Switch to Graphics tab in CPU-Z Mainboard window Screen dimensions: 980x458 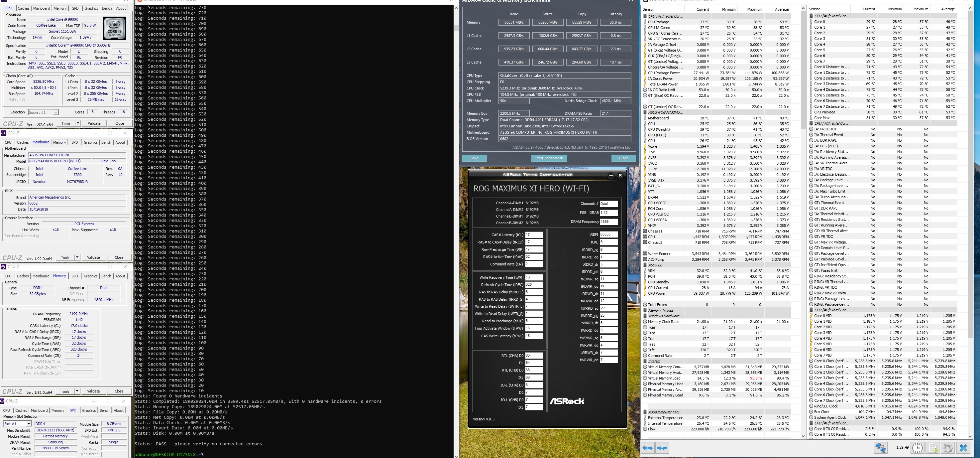90,142
